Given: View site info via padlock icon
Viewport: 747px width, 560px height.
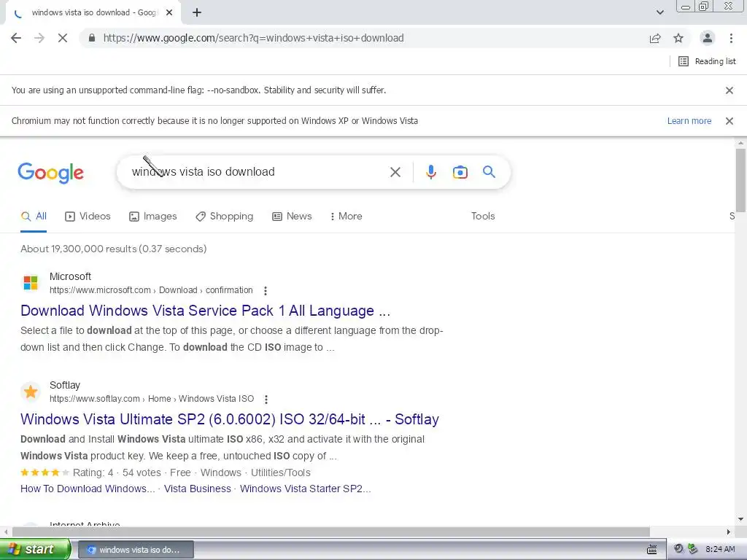Looking at the screenshot, I should click(92, 38).
